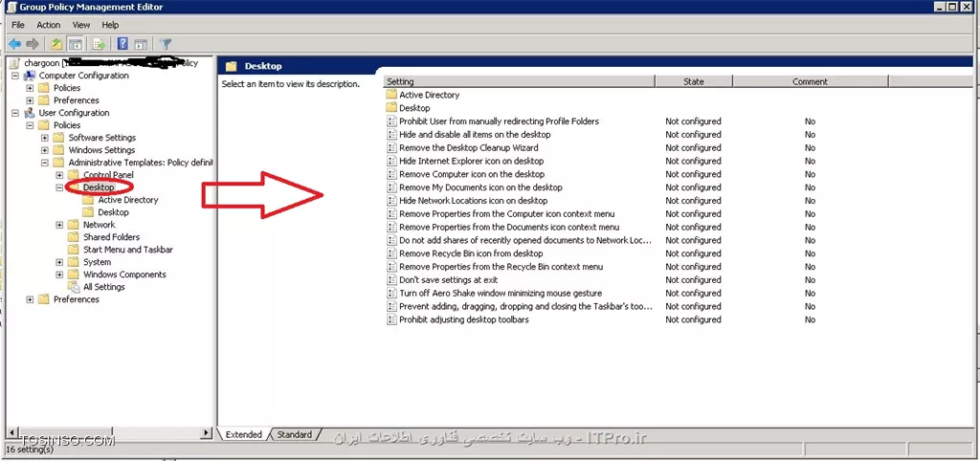
Task: Click the tree pane's right scroll arrow
Action: tap(208, 432)
